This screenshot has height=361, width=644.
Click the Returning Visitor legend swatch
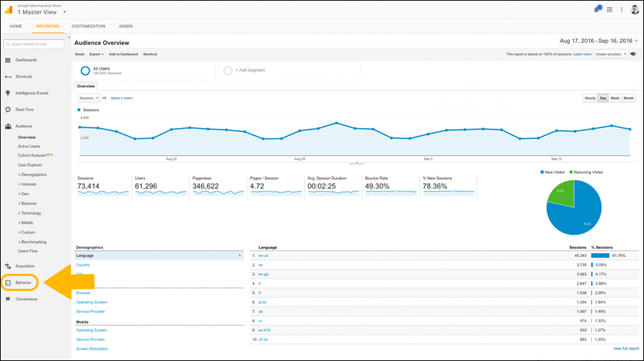click(x=571, y=172)
